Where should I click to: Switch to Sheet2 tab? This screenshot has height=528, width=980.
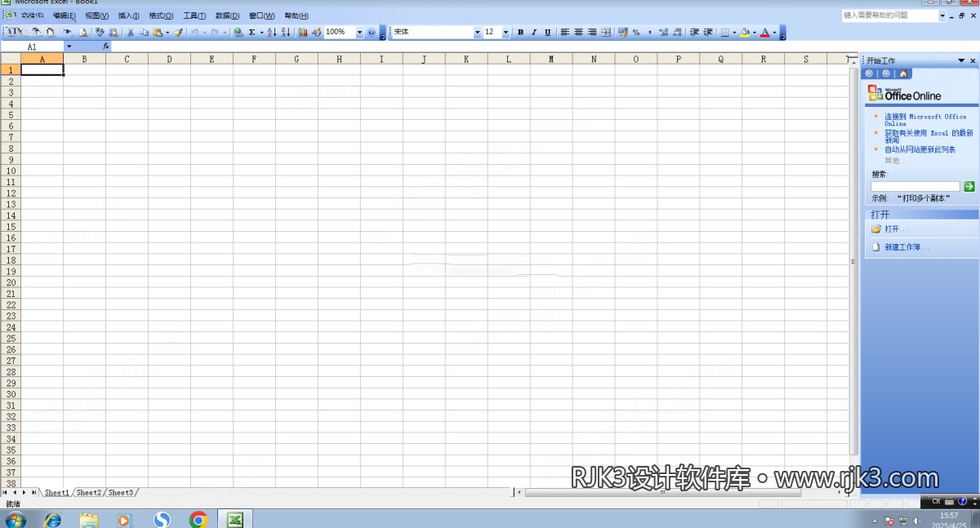(88, 493)
